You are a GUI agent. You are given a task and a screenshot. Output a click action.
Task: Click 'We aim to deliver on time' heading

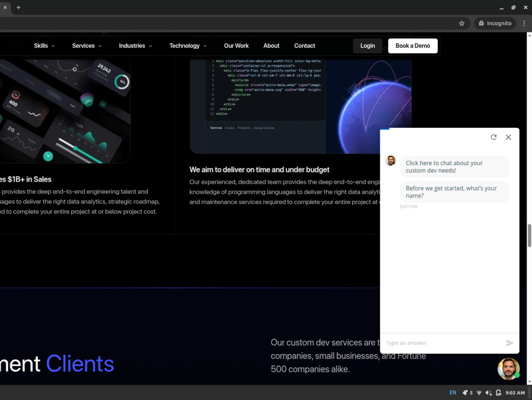259,170
